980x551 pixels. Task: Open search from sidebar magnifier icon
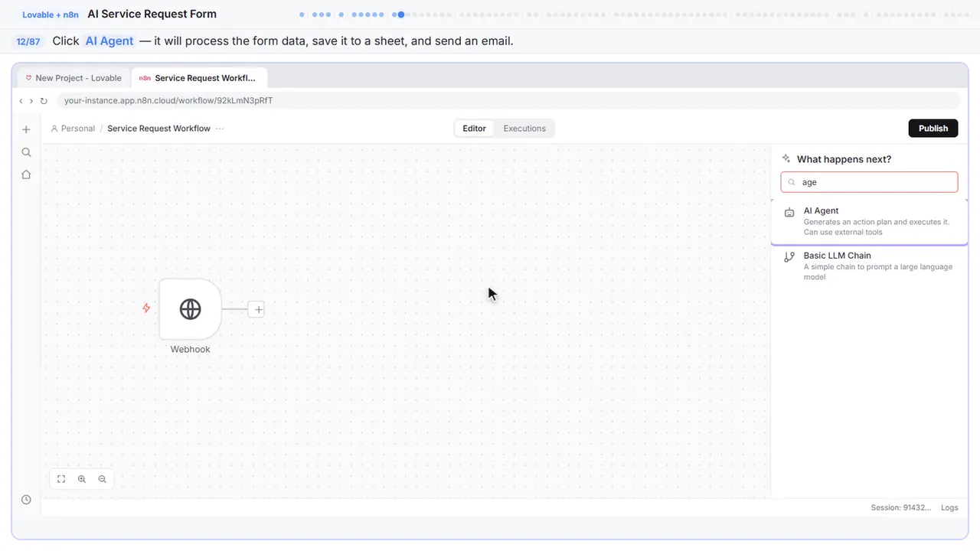coord(26,152)
